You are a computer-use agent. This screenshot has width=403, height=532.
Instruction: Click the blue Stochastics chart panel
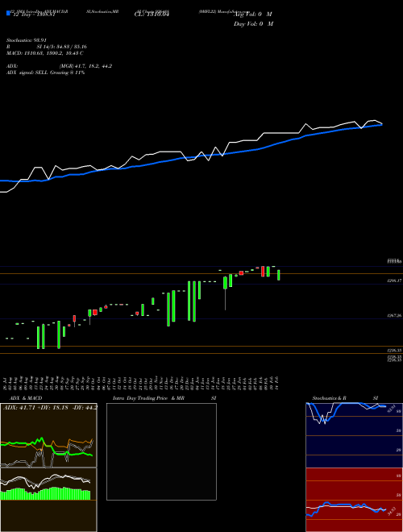click(355, 435)
